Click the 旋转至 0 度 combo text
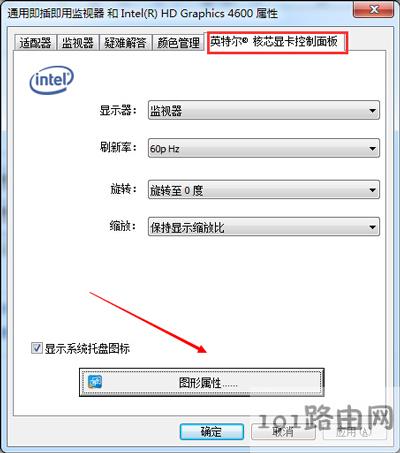Viewport: 400px width, 453px height. pos(176,190)
